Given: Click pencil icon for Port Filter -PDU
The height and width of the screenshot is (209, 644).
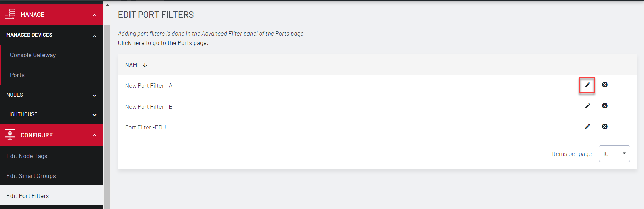Looking at the screenshot, I should [587, 127].
